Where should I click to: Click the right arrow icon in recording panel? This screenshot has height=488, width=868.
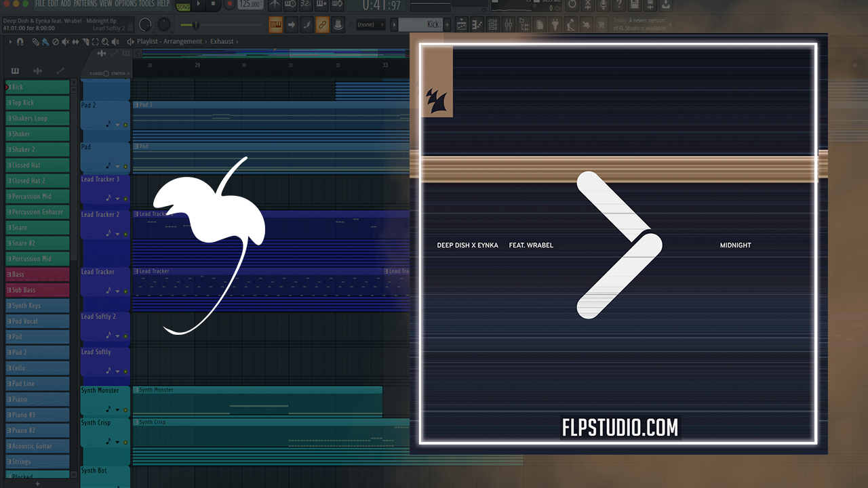tap(291, 25)
